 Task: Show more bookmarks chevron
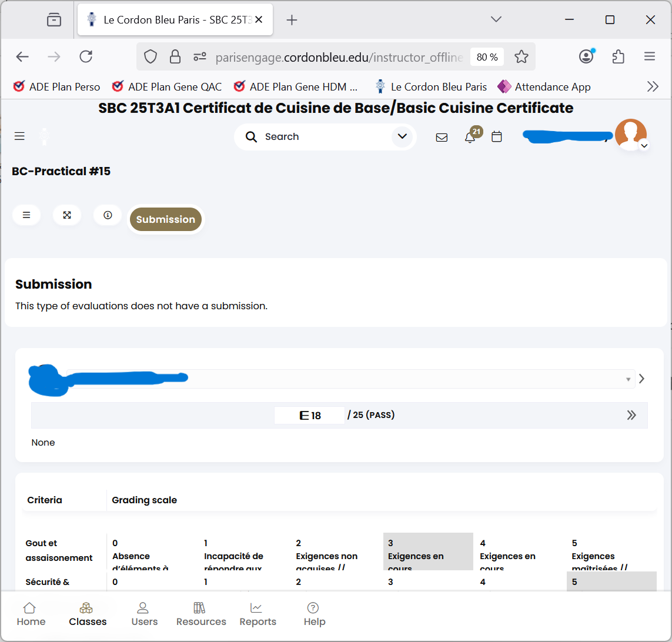(x=652, y=86)
